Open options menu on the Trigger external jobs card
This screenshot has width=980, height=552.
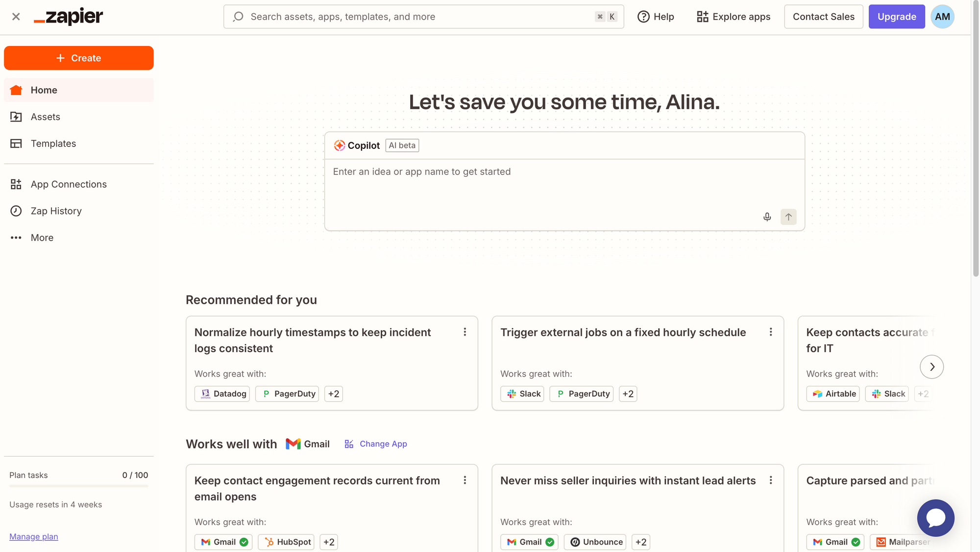click(x=770, y=332)
